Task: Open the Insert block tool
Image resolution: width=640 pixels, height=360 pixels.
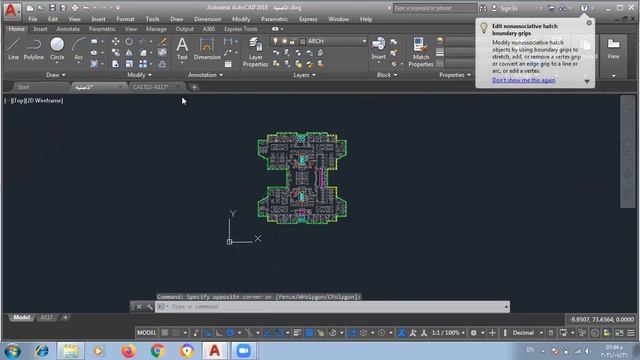Action: click(378, 49)
